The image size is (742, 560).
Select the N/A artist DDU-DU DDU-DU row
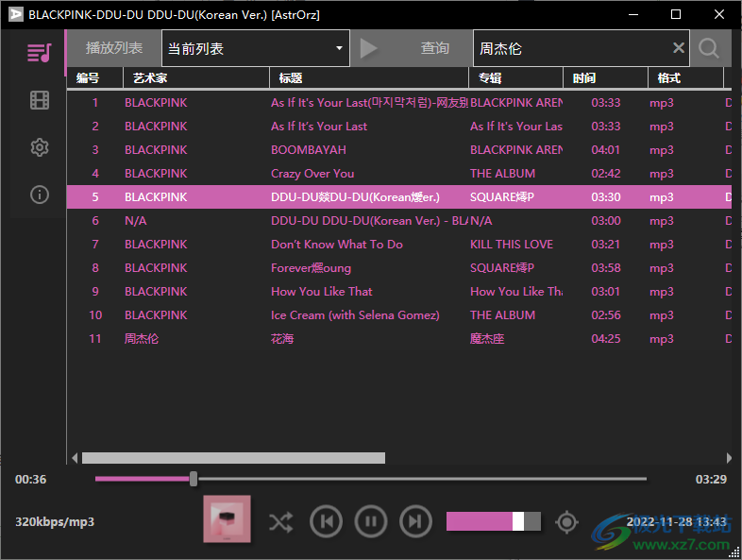tap(399, 221)
